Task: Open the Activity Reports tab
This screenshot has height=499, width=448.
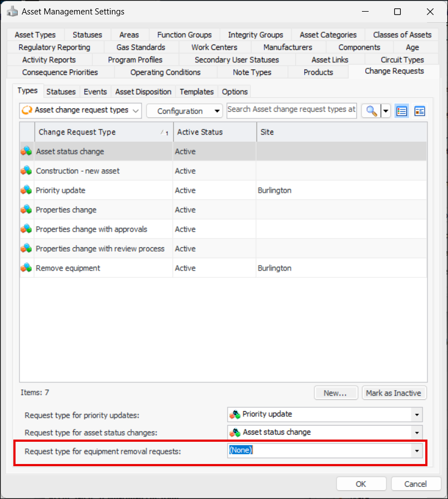Action: coord(49,59)
